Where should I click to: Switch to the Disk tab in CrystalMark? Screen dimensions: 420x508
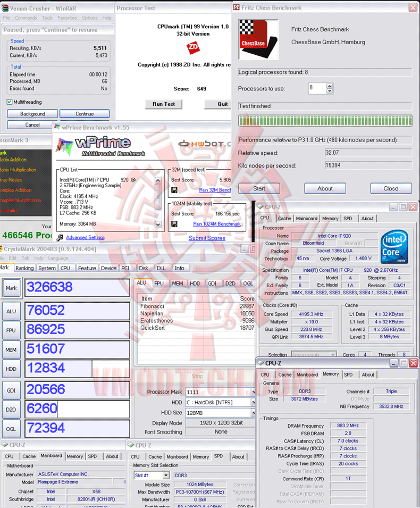pyautogui.click(x=144, y=268)
